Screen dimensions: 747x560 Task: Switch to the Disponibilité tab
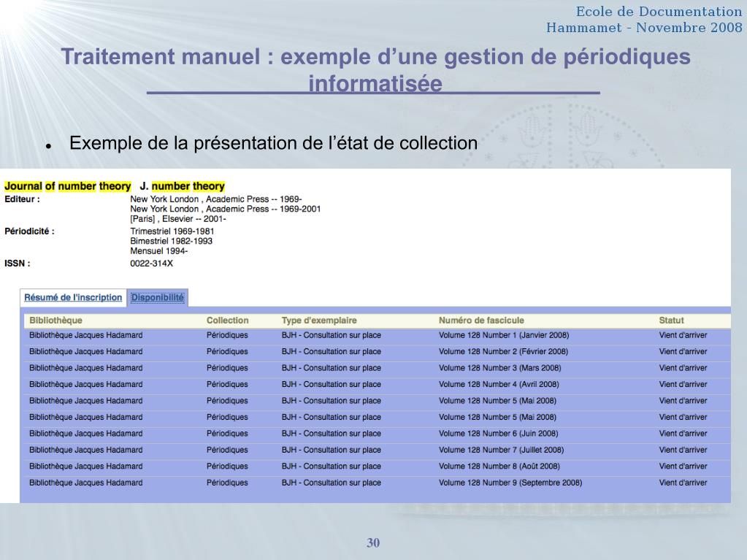(157, 298)
